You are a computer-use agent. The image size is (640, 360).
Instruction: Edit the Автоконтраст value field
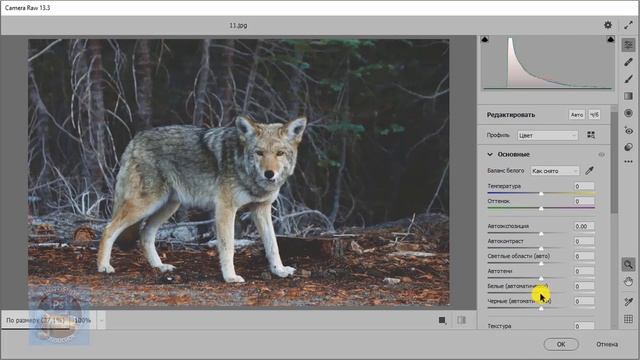[x=584, y=241]
